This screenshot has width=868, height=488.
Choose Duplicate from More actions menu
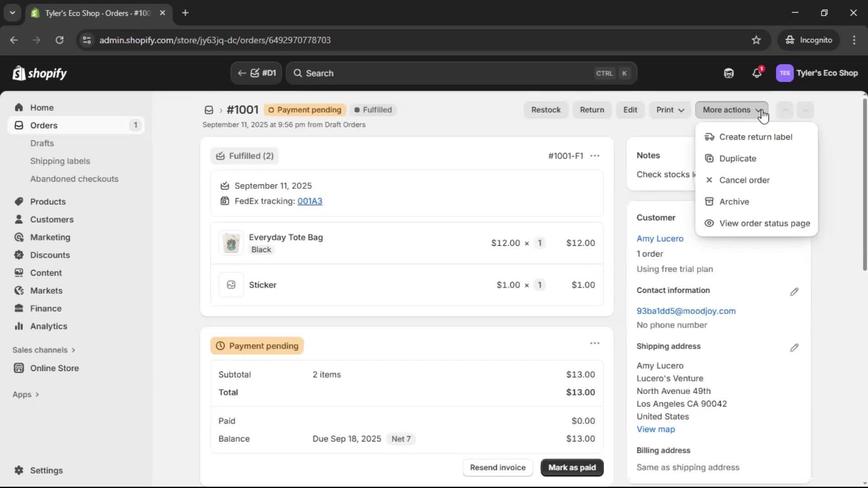pos(737,158)
